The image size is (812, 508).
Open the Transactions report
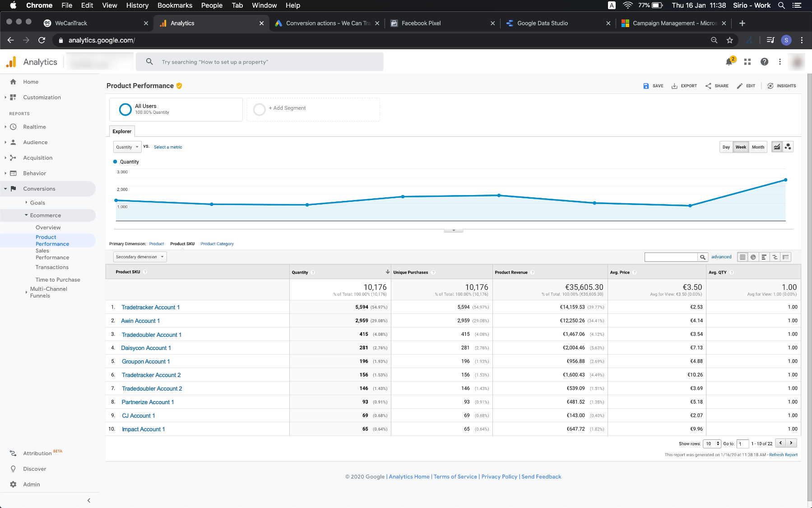[x=52, y=267]
